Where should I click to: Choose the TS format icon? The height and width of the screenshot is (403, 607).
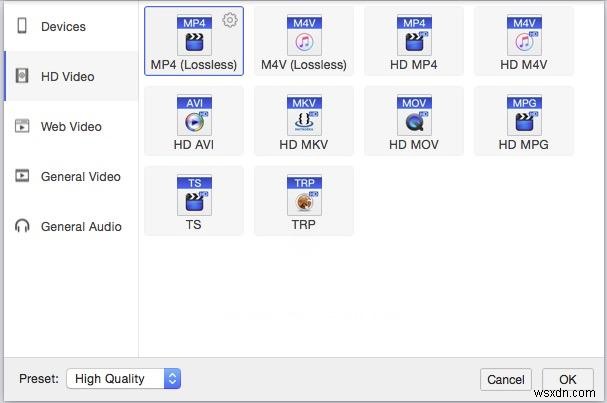tap(193, 197)
